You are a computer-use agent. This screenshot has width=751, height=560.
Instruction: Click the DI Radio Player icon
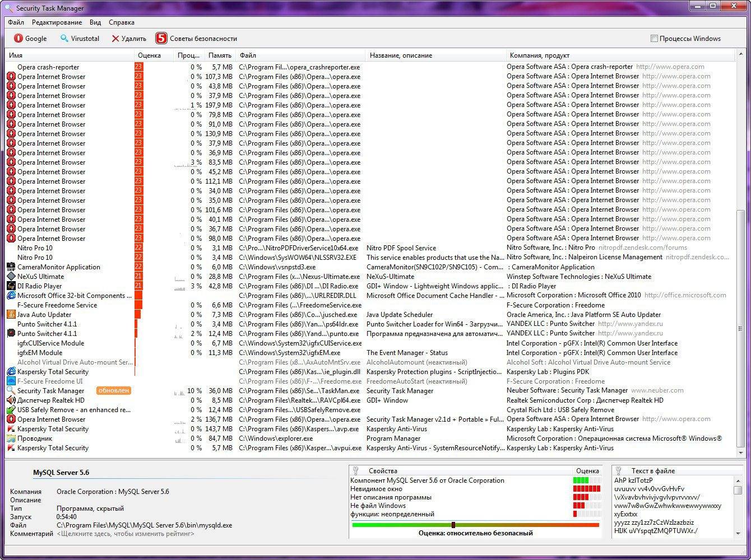pyautogui.click(x=11, y=286)
